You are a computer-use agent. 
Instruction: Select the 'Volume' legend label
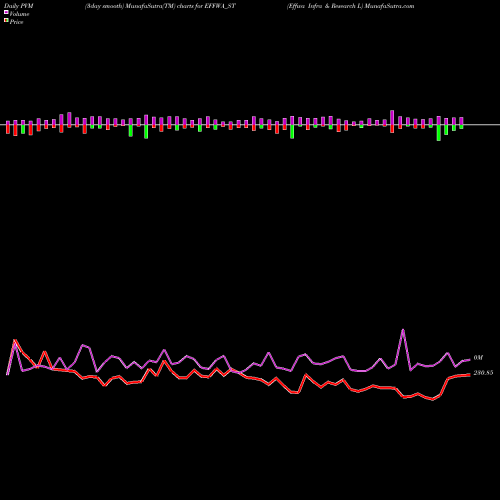click(x=19, y=14)
